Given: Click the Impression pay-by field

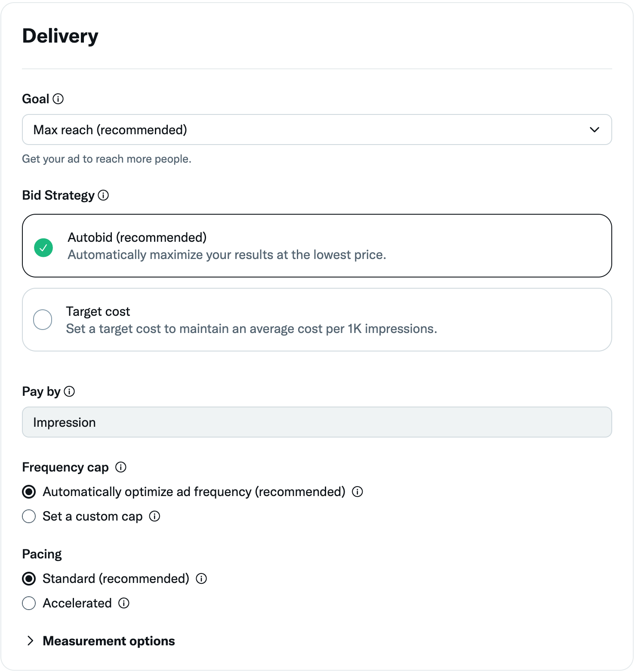Looking at the screenshot, I should (x=317, y=422).
